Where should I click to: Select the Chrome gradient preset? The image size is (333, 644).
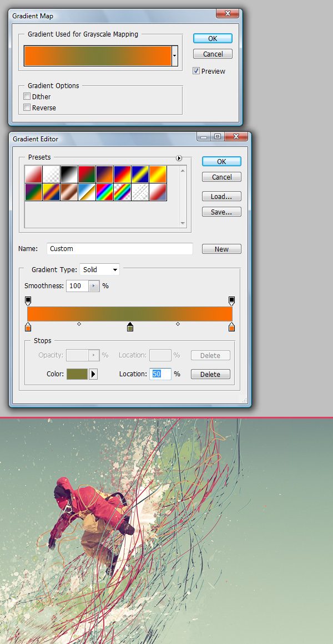(x=87, y=192)
